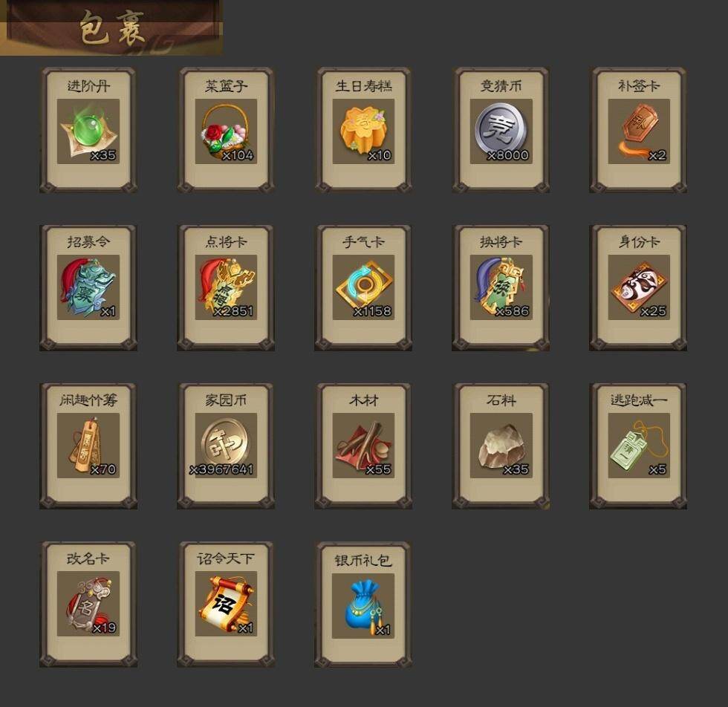Click the 身份卡 card title label

(639, 242)
